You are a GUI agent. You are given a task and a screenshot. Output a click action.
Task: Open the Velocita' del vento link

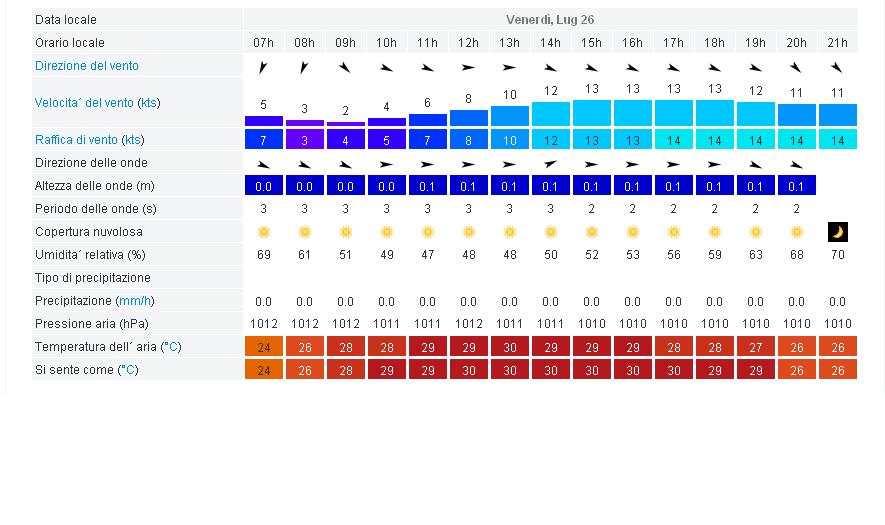click(85, 103)
